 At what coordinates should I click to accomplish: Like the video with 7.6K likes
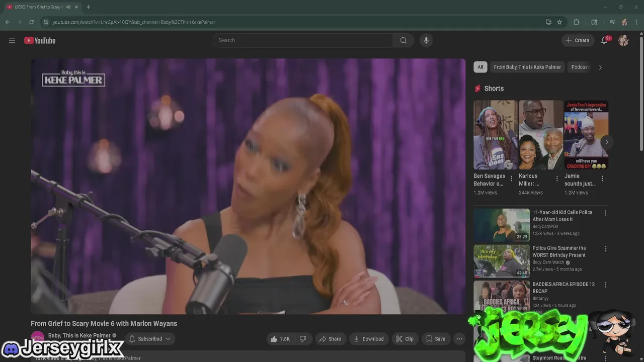[x=280, y=339]
